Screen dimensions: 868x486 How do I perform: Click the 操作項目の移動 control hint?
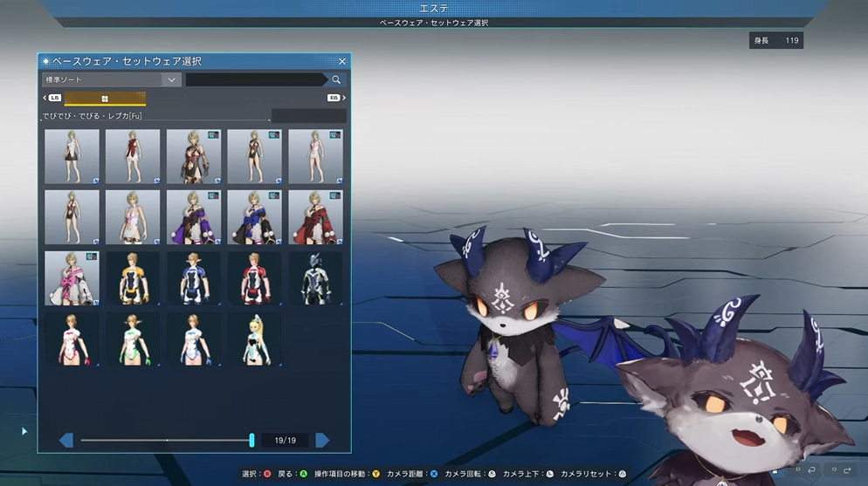(x=347, y=474)
